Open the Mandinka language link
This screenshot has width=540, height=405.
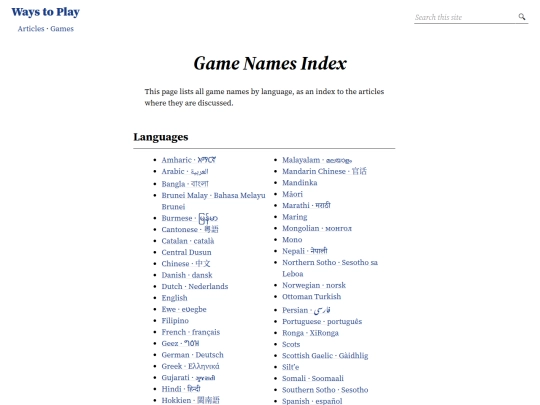(x=300, y=183)
